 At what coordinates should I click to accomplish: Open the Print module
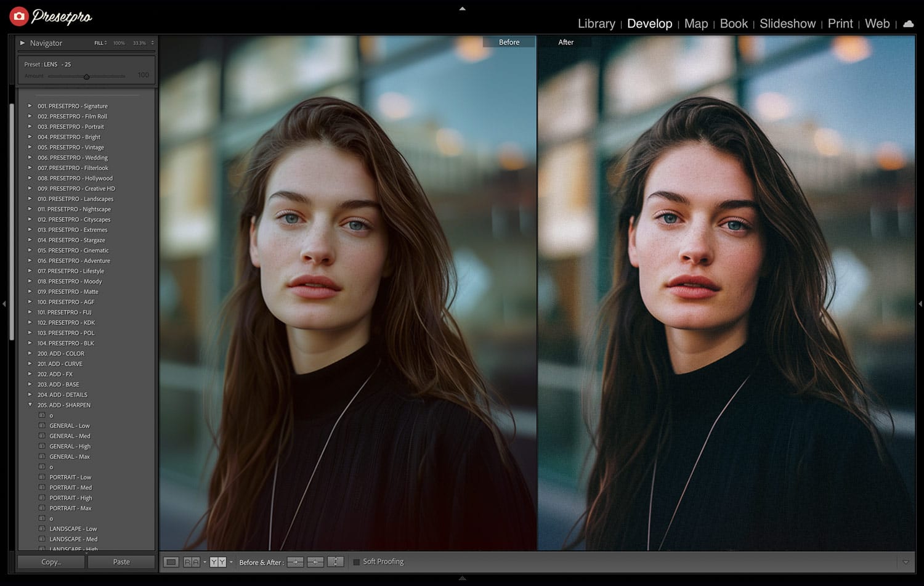[840, 23]
